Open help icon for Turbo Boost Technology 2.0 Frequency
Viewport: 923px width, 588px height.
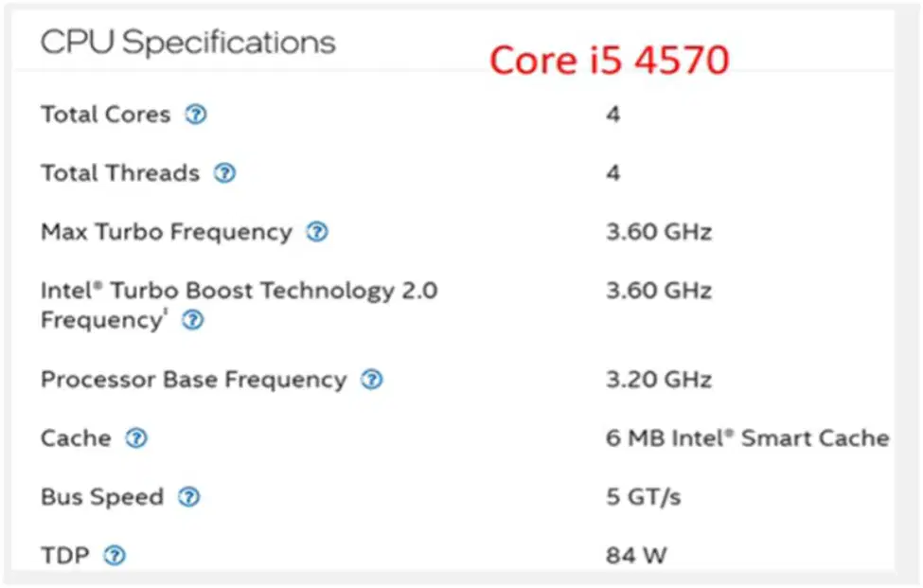pos(192,320)
